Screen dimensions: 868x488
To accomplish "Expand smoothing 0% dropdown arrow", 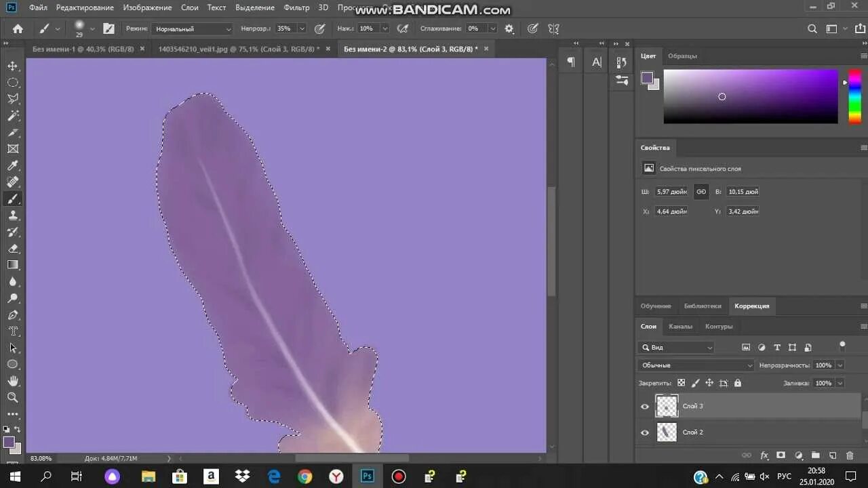I will [492, 28].
